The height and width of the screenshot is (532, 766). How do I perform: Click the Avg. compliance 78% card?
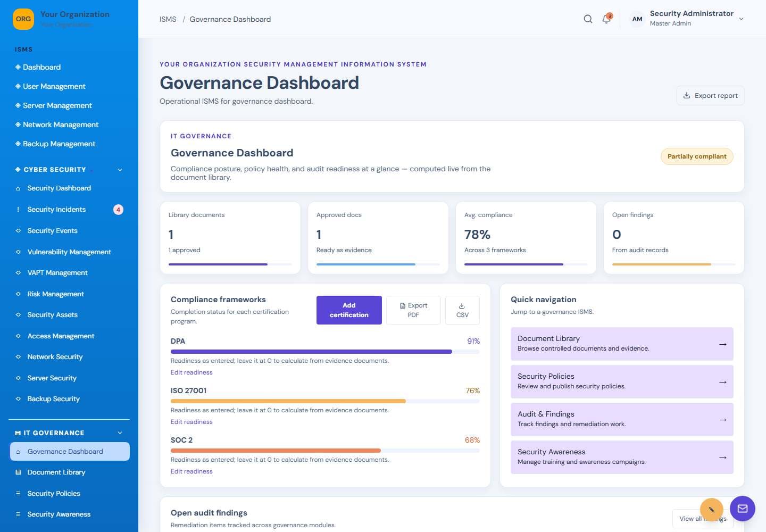526,238
